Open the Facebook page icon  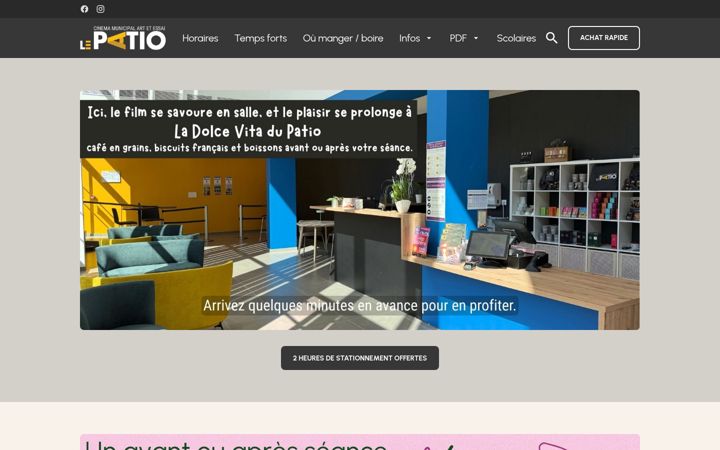(x=84, y=9)
